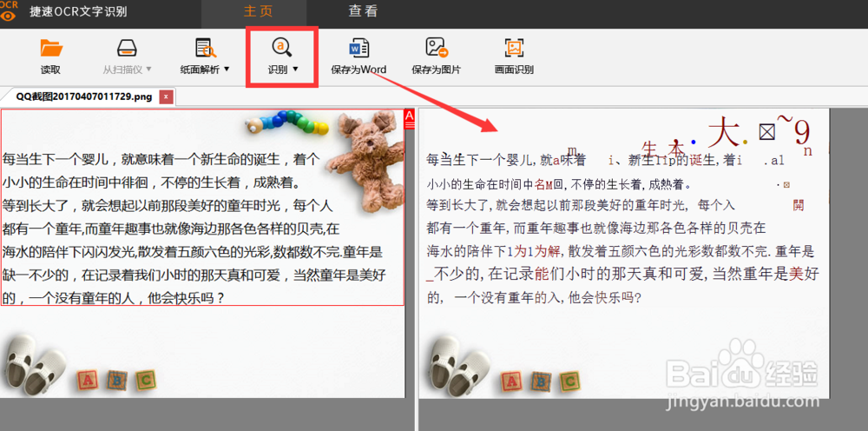Image resolution: width=868 pixels, height=431 pixels.
Task: Expand the 纸面解析 dropdown arrow
Action: pyautogui.click(x=226, y=70)
